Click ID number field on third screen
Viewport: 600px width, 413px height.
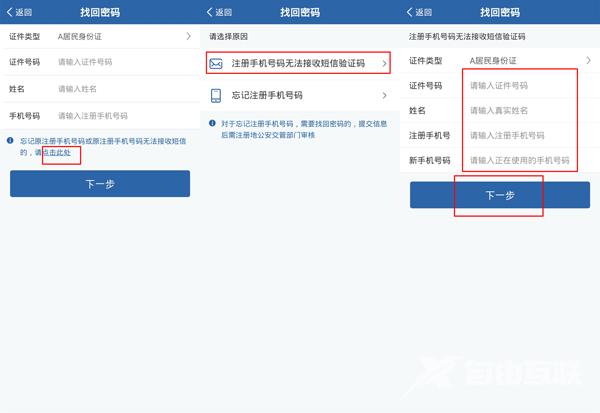tap(499, 85)
